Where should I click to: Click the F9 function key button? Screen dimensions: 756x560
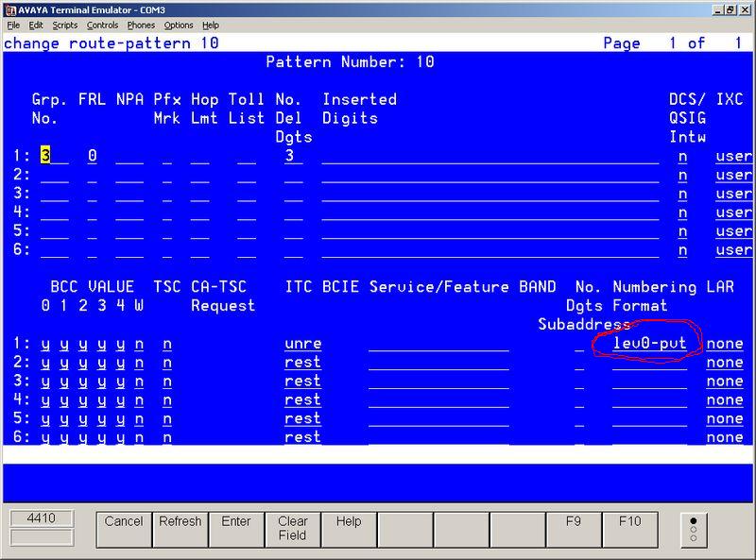(x=574, y=530)
